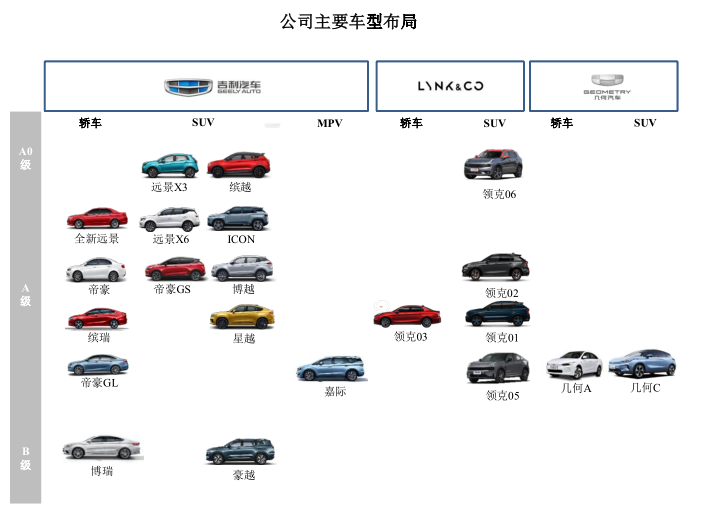Click the 领克01 caption text

pos(502,338)
